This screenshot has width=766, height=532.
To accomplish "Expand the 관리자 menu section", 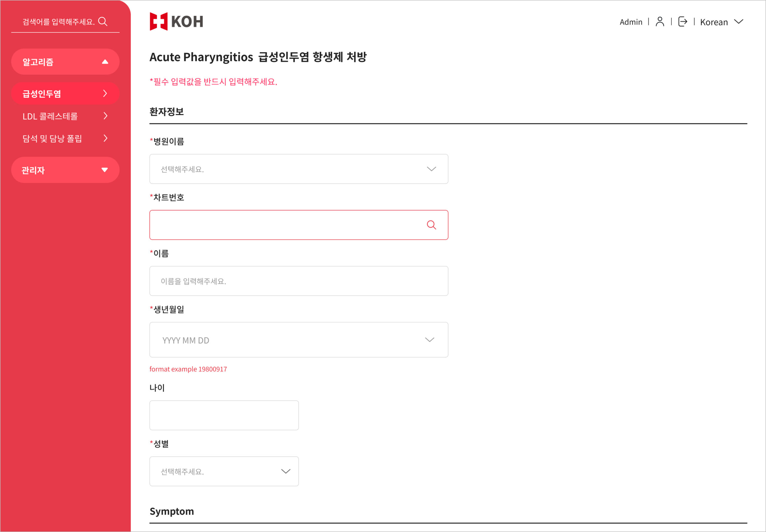I will pyautogui.click(x=104, y=170).
